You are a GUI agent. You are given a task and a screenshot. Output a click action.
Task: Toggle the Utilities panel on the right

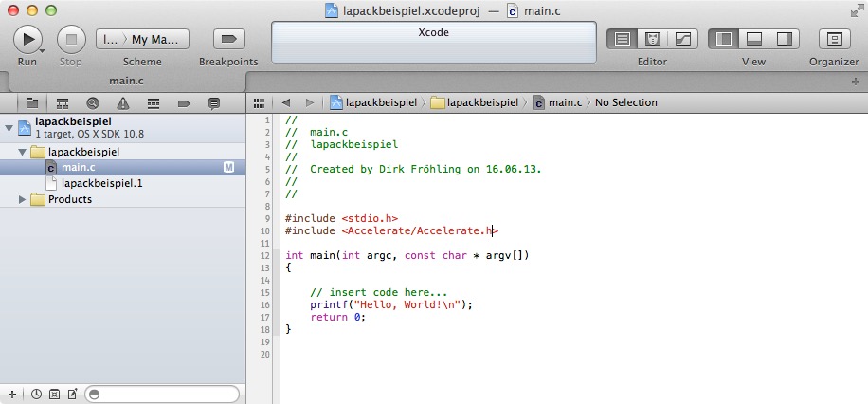click(784, 39)
